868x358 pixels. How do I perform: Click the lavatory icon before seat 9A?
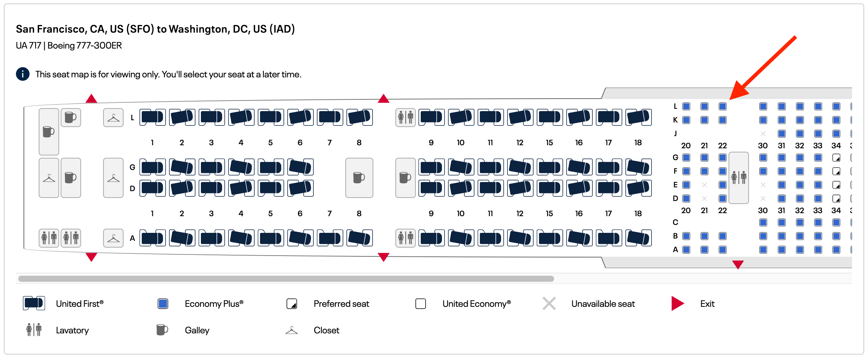[405, 238]
